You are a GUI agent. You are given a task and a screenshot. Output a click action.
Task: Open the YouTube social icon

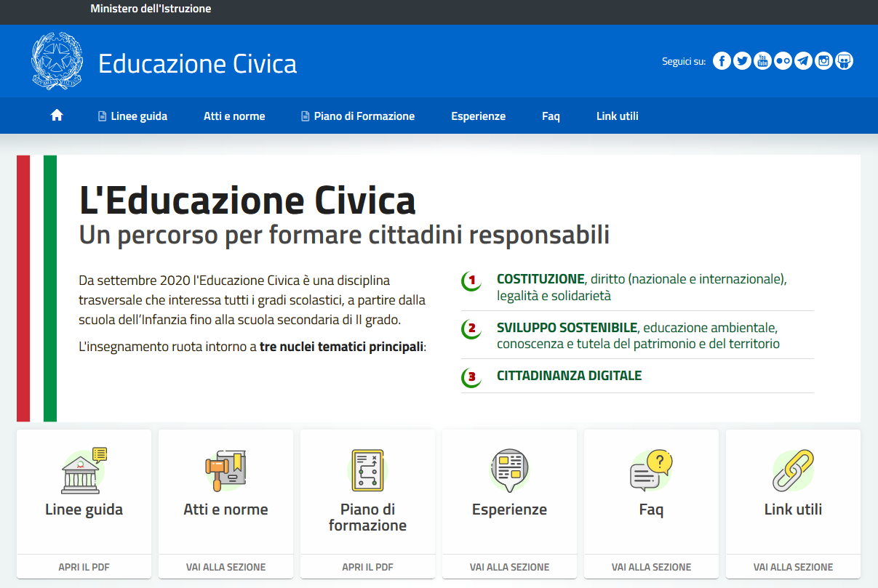click(762, 61)
